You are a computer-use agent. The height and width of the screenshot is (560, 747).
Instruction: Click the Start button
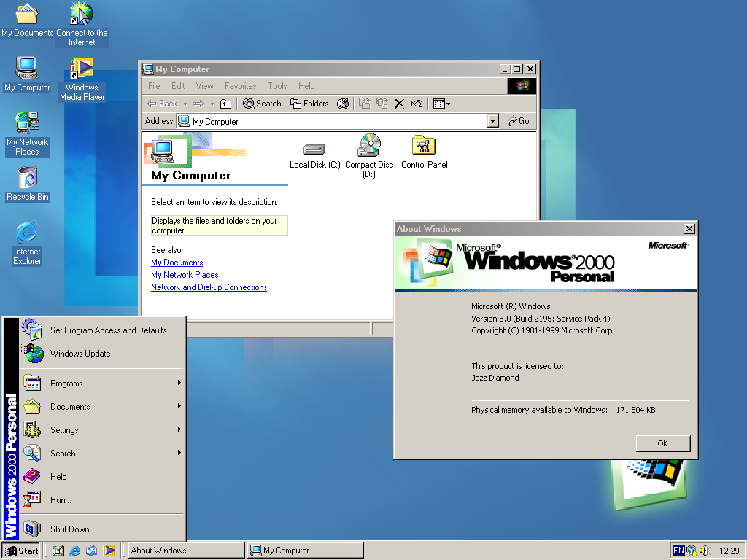(x=21, y=551)
